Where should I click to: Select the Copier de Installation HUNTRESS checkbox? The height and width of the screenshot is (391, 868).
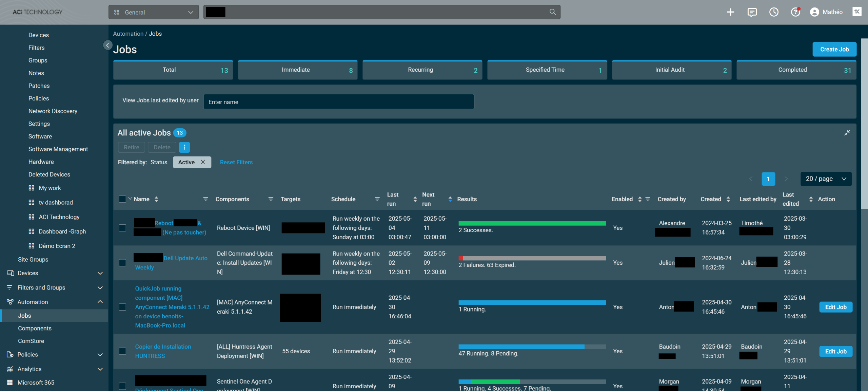tap(122, 351)
